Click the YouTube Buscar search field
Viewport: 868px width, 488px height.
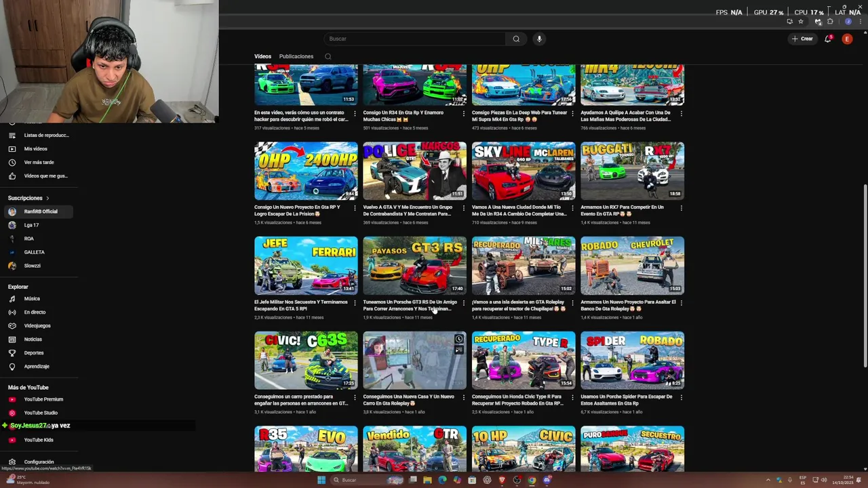click(414, 39)
